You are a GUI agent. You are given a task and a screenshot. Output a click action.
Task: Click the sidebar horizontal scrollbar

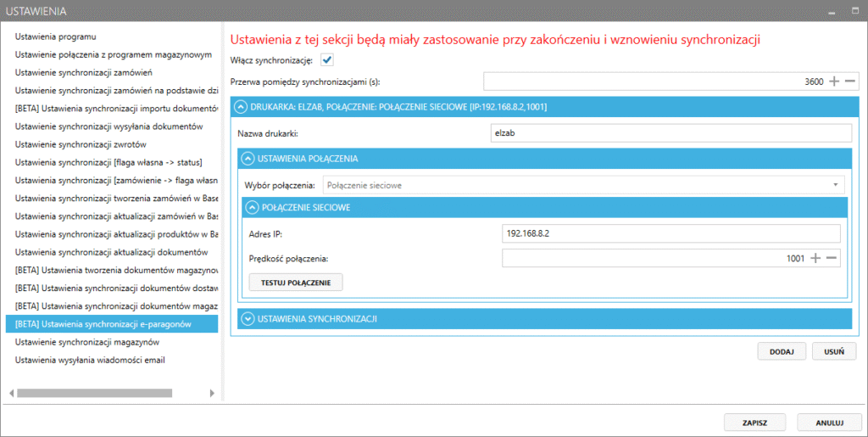click(85, 393)
